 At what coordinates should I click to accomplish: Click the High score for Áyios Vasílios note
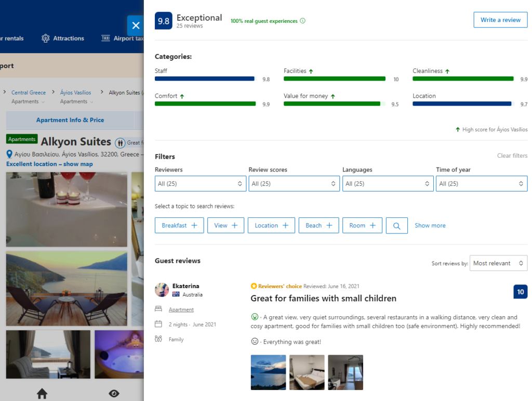pyautogui.click(x=491, y=130)
